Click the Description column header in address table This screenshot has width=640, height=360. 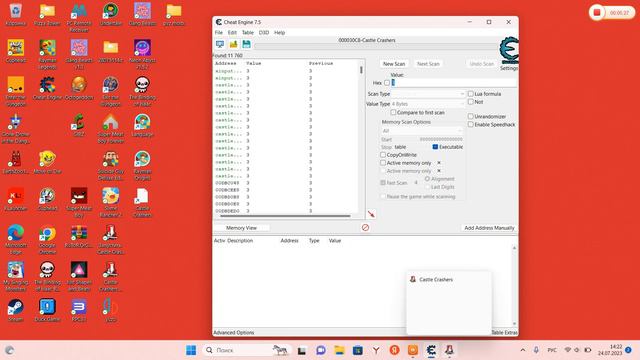(240, 241)
